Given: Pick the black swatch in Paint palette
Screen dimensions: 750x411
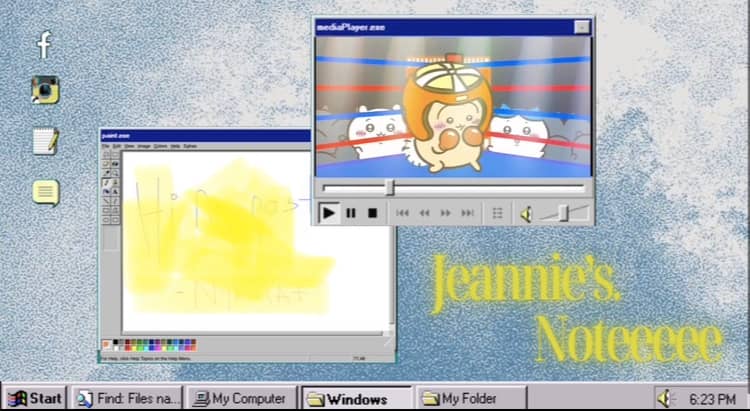Looking at the screenshot, I should (x=115, y=342).
